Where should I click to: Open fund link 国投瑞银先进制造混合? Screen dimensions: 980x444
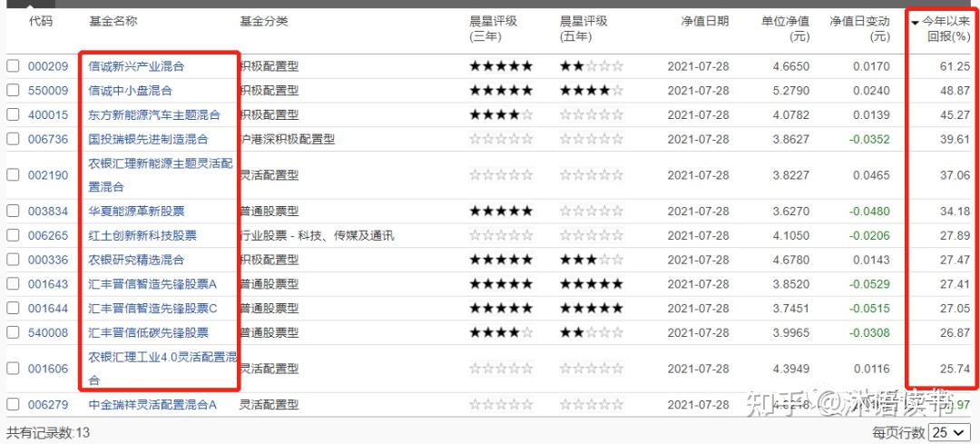point(148,140)
